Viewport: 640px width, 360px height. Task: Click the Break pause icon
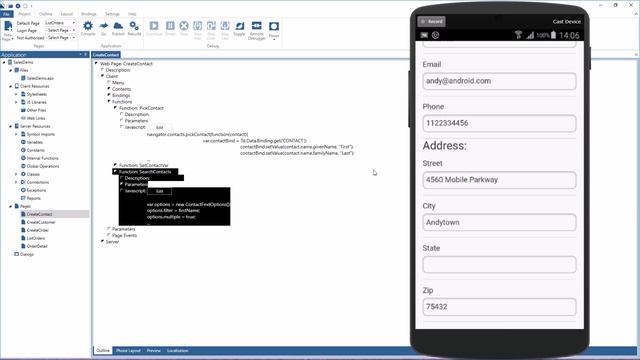click(x=170, y=26)
